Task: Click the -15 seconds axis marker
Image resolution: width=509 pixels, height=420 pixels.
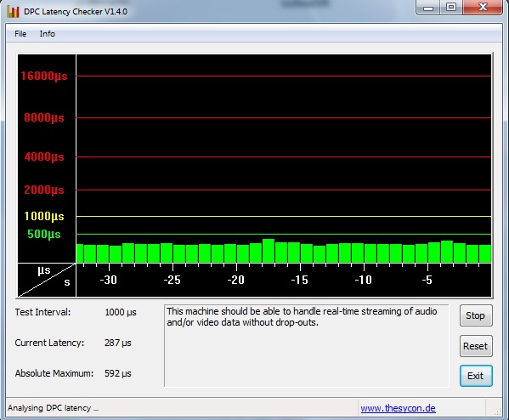Action: [x=299, y=280]
